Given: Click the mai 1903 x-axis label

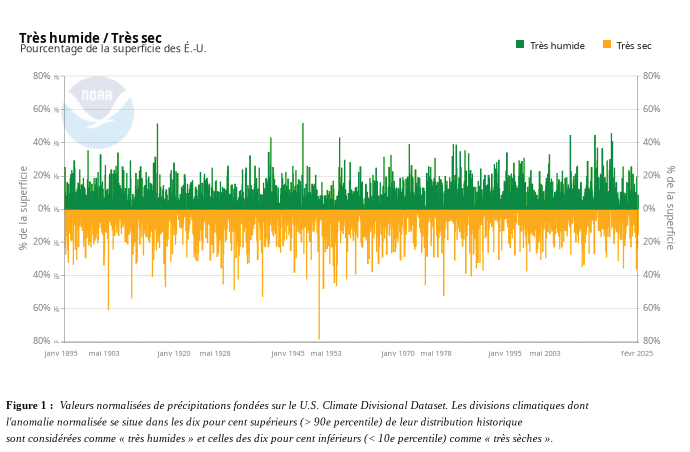Looking at the screenshot, I should 104,353.
